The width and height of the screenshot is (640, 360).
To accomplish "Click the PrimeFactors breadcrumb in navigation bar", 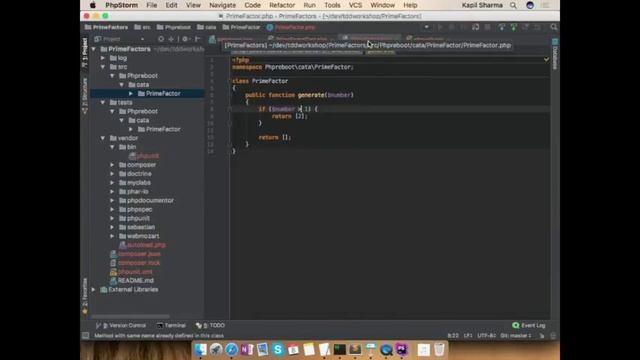I will pos(106,27).
